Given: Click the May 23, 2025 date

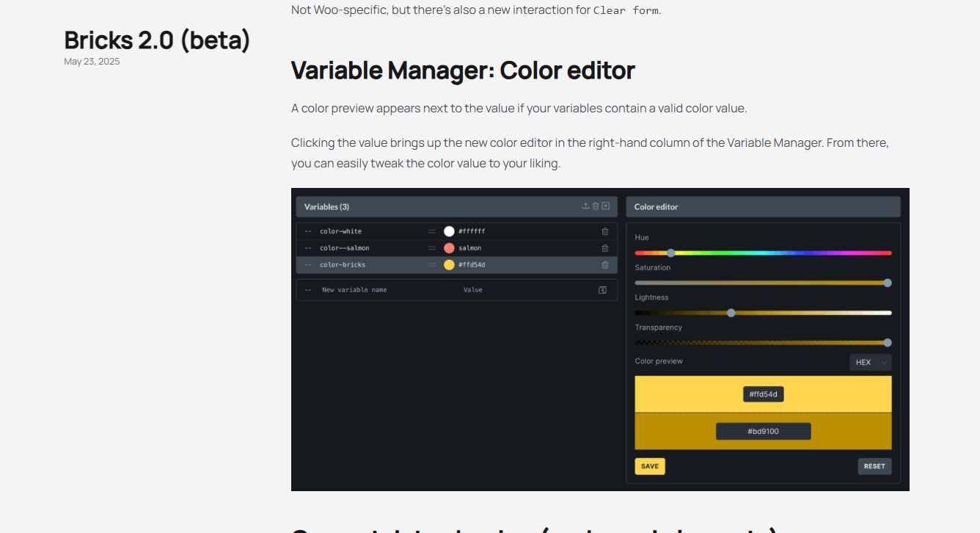Looking at the screenshot, I should [x=92, y=62].
